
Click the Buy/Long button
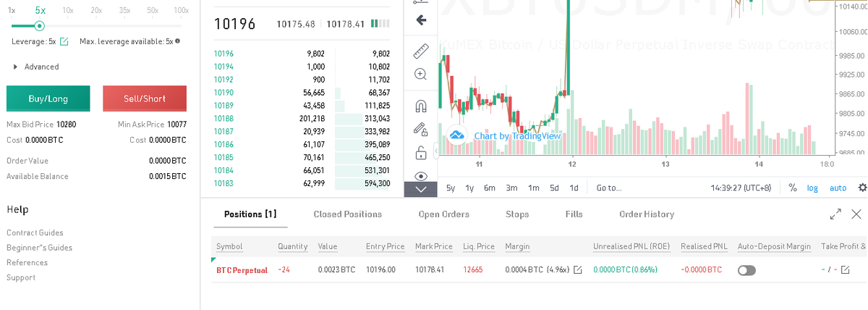coord(48,99)
